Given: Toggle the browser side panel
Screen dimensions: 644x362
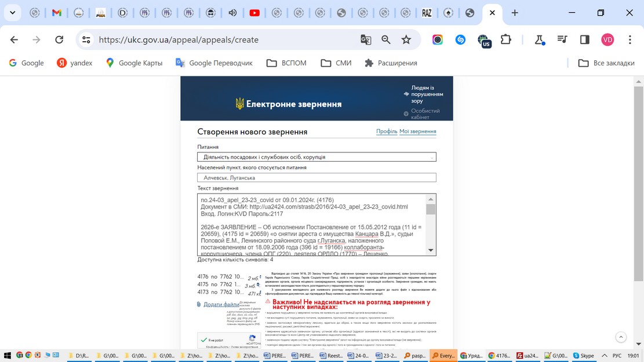Looking at the screenshot, I should [584, 40].
